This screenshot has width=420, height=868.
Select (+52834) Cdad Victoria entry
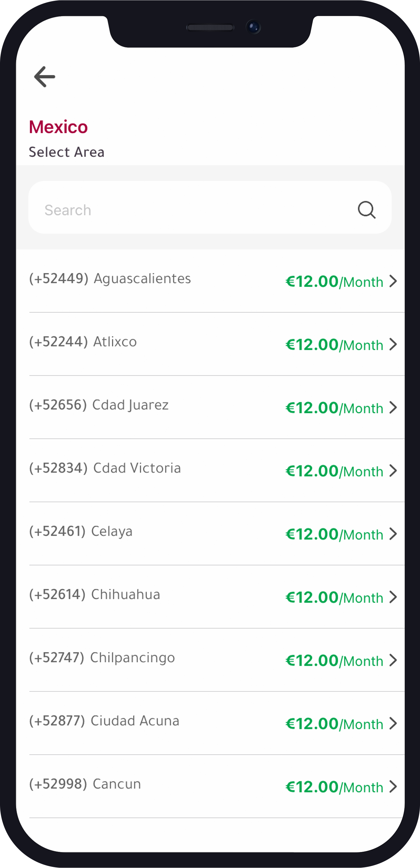105,468
